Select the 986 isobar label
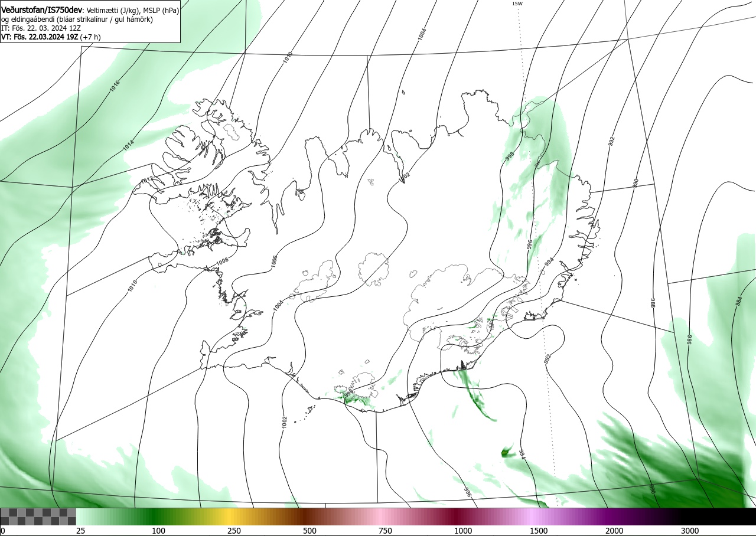 (x=689, y=339)
